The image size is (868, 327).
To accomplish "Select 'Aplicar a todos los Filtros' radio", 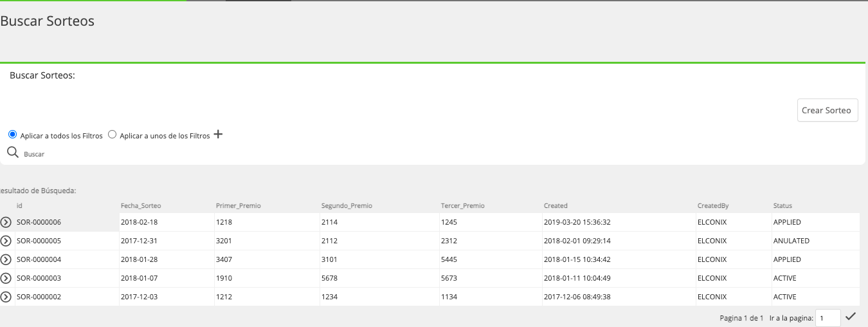I will pos(12,135).
